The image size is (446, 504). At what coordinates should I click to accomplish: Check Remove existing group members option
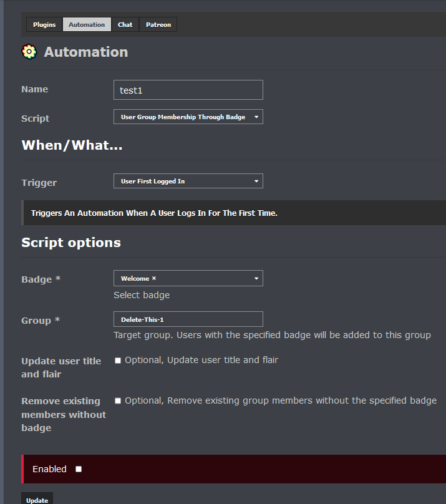(118, 401)
